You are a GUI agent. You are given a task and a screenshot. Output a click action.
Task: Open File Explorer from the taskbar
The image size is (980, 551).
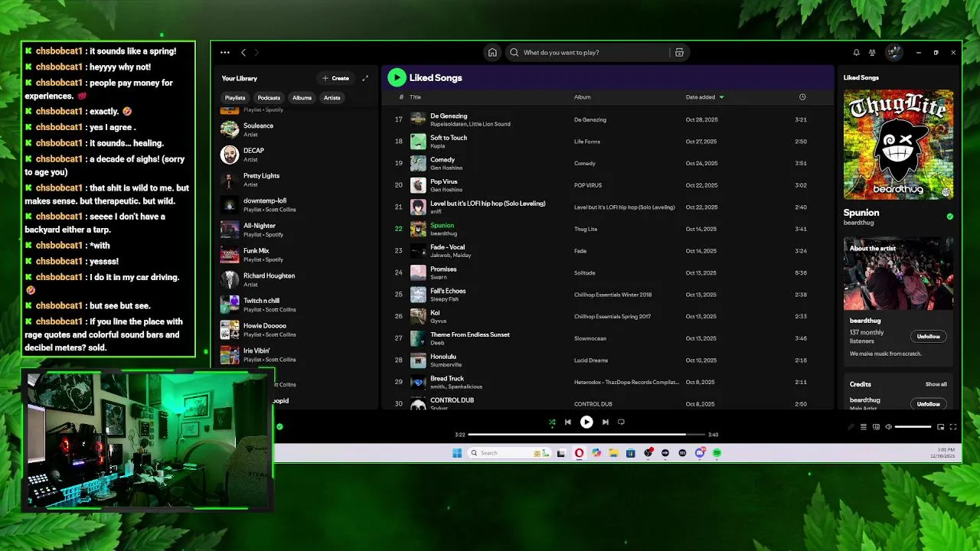[x=613, y=453]
